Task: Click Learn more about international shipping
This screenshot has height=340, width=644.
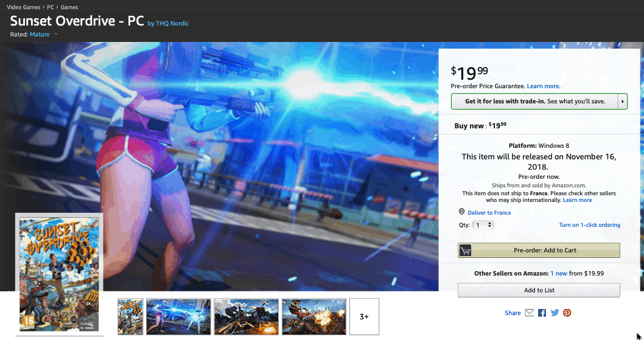Action: point(577,200)
